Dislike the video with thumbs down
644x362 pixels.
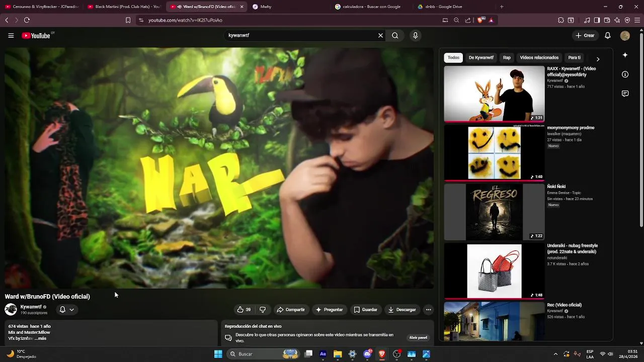point(263,310)
